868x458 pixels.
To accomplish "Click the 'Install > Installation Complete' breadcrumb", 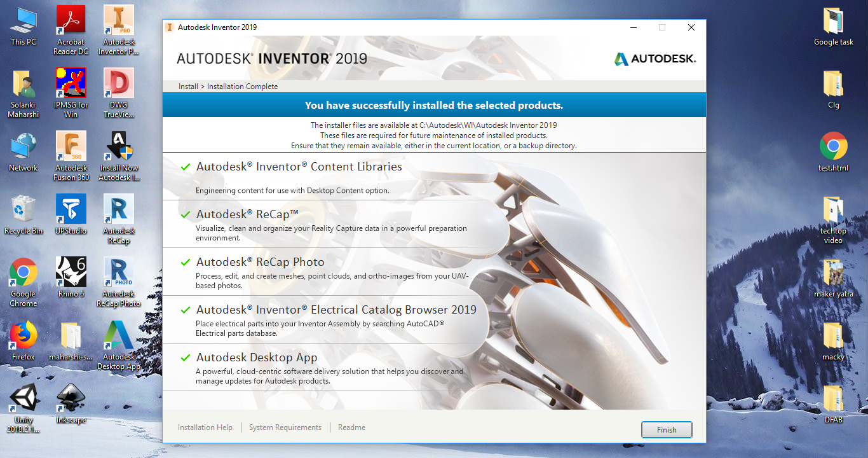I will (228, 87).
